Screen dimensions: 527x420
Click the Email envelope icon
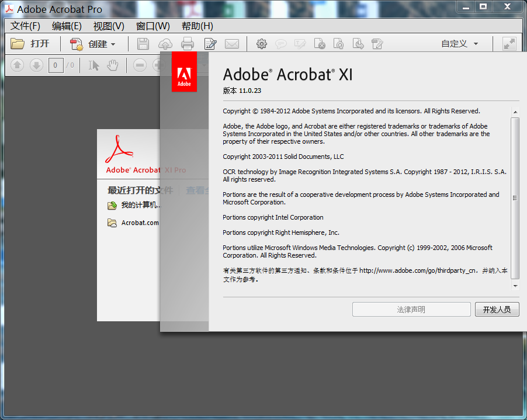[232, 44]
